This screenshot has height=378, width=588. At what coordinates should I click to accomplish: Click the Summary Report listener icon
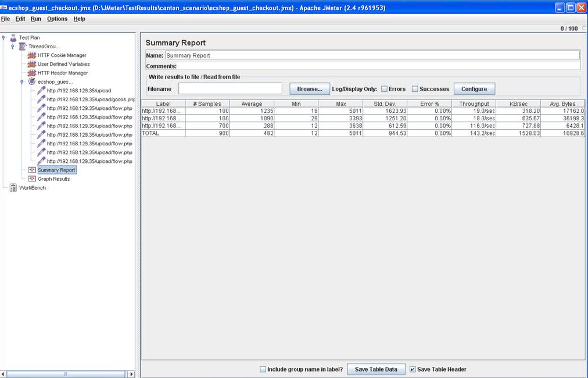point(32,170)
